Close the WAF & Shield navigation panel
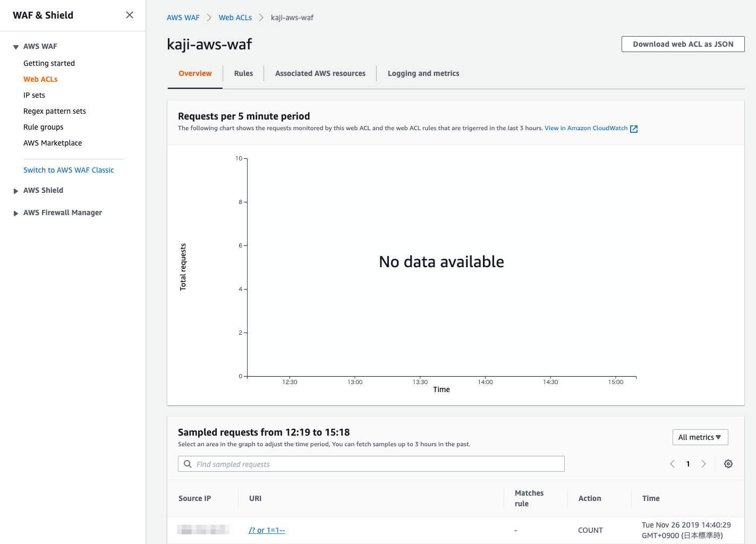 129,15
